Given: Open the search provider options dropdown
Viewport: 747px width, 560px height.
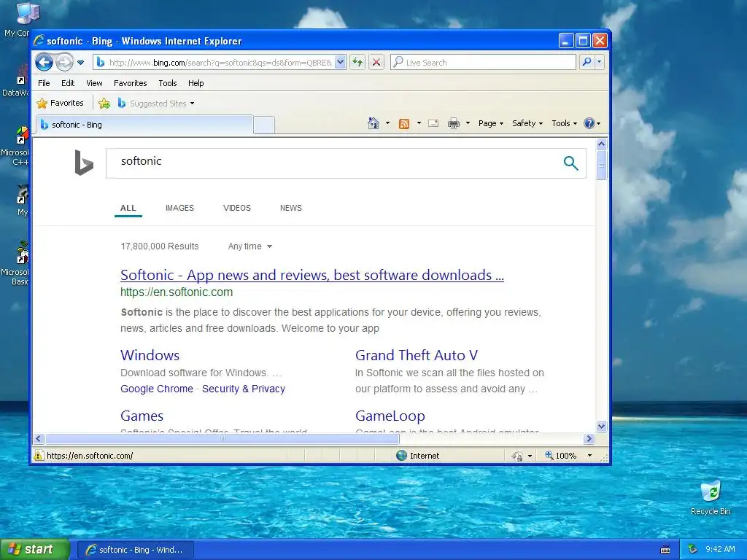Looking at the screenshot, I should pos(600,62).
